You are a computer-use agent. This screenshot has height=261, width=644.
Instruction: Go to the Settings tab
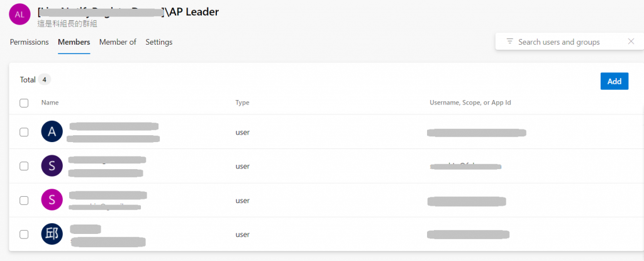click(x=159, y=42)
